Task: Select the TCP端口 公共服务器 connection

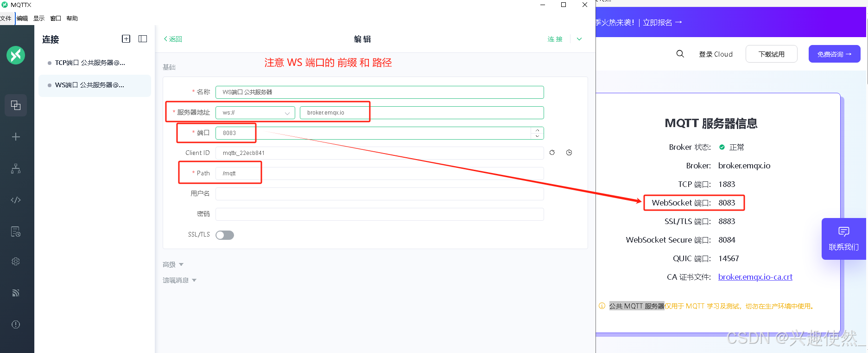Action: tap(95, 63)
